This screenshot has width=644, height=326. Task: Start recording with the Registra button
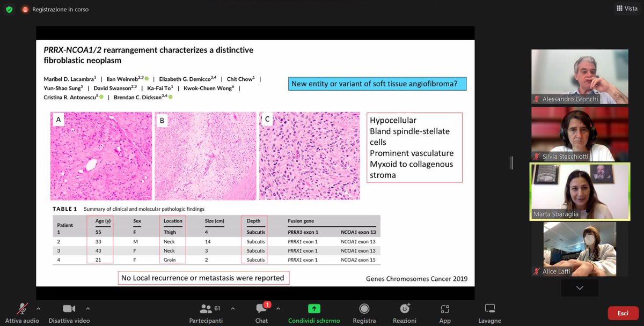[364, 313]
